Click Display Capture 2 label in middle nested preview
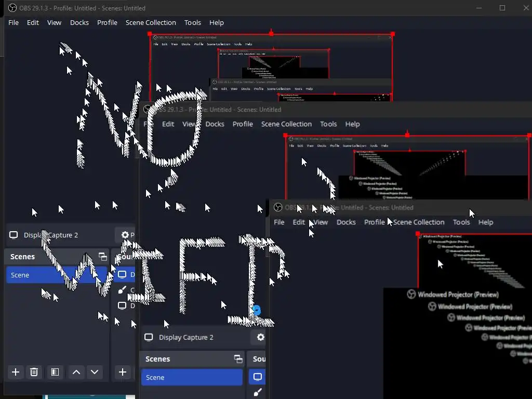This screenshot has width=532, height=399. coord(187,337)
